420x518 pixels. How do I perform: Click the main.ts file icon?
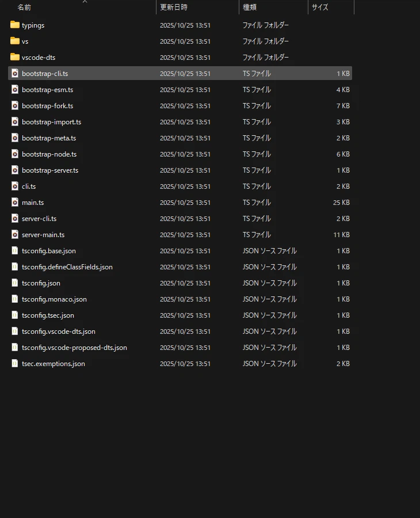point(15,202)
